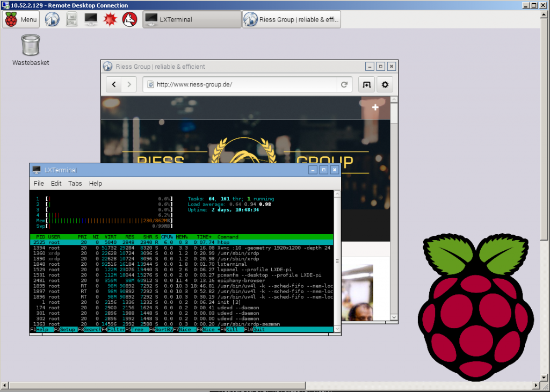Screen dimensions: 550x392
Task: Open new tab icon in browser toolbar
Action: [366, 84]
